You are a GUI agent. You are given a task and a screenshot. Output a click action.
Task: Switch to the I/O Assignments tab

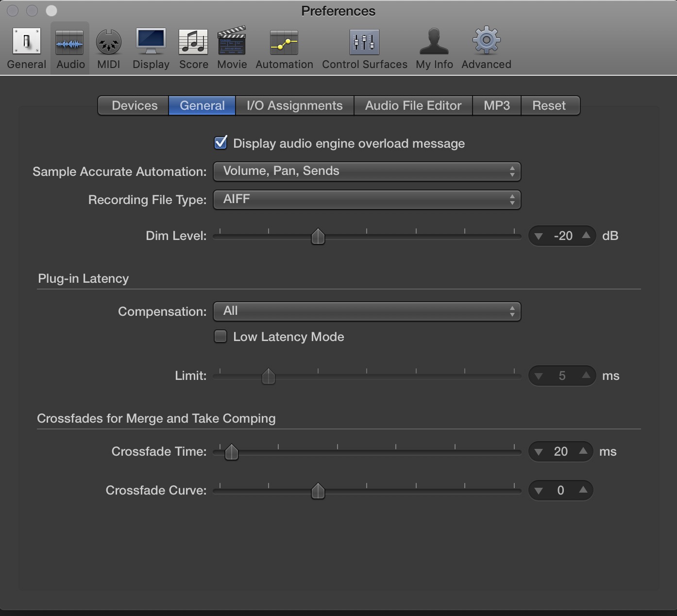(x=295, y=105)
